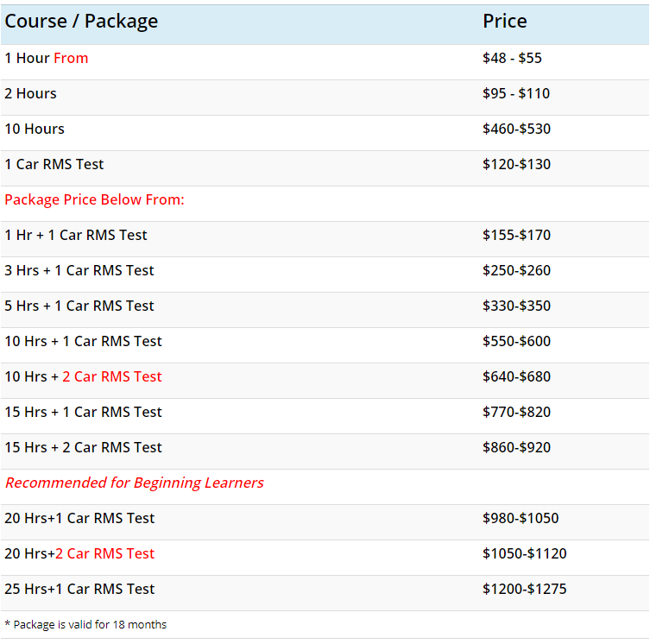Select "15 Hrs + 1 Car RMS Test" package

tap(84, 413)
